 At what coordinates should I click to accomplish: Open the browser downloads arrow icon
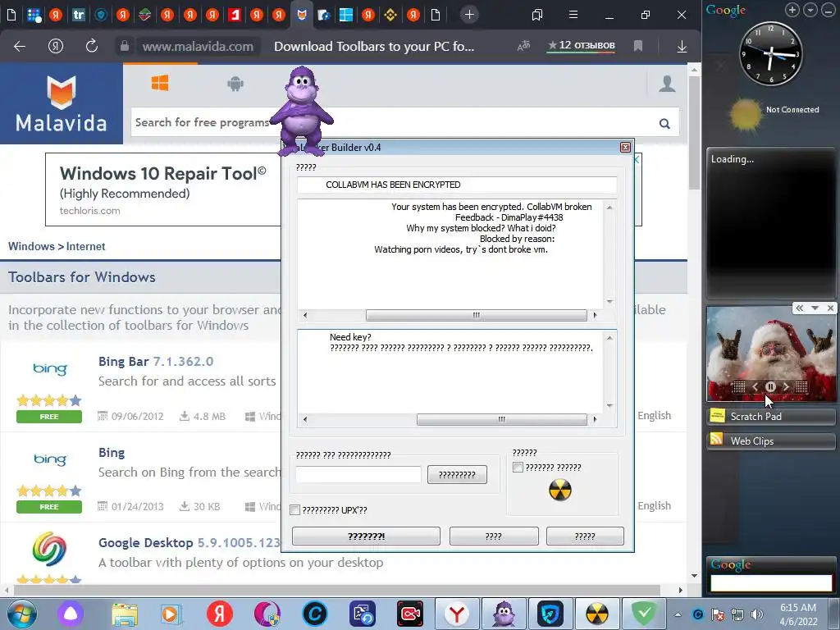coord(682,47)
